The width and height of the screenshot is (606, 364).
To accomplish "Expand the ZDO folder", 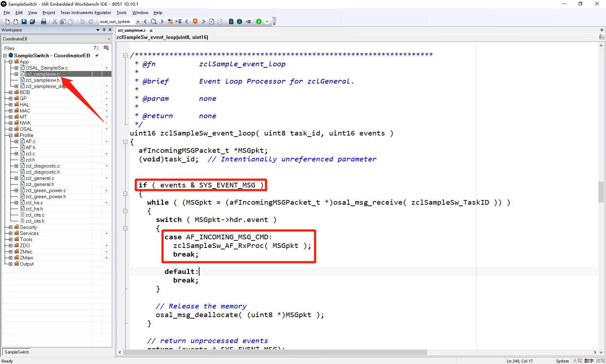I will 10,246.
